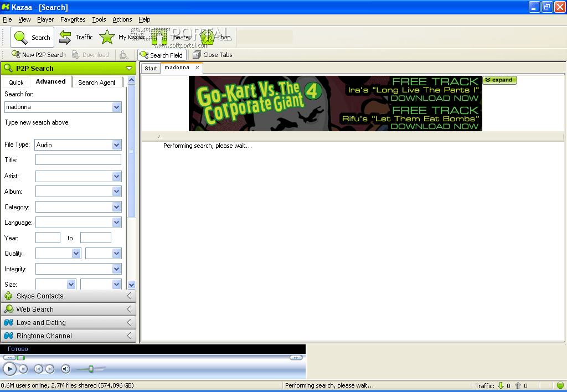Click the download traffic arrow in status bar

501,385
